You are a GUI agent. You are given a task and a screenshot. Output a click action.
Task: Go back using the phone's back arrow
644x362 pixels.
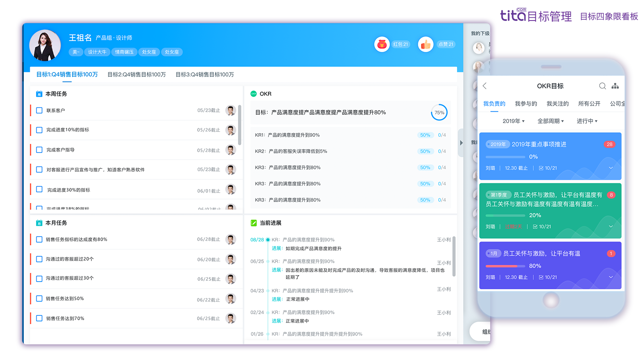tap(485, 86)
